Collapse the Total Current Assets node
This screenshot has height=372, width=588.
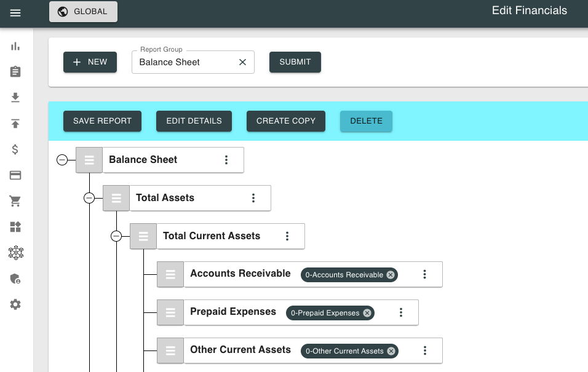116,236
